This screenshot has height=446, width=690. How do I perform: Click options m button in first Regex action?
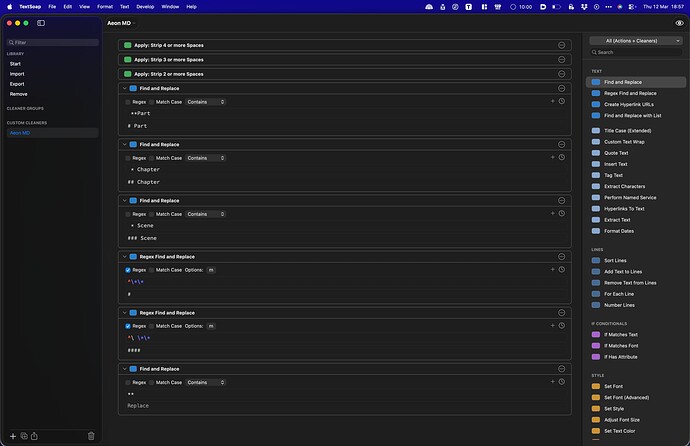[x=211, y=270]
